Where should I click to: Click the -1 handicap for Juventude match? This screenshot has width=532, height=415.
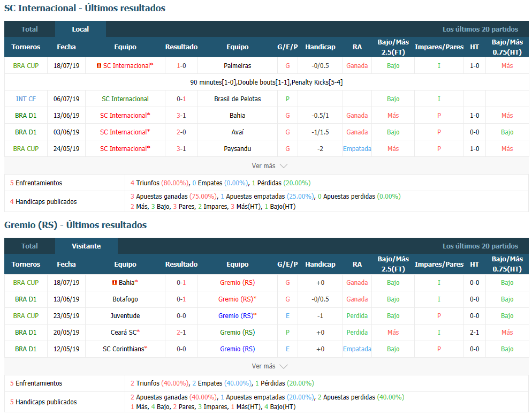[320, 316]
